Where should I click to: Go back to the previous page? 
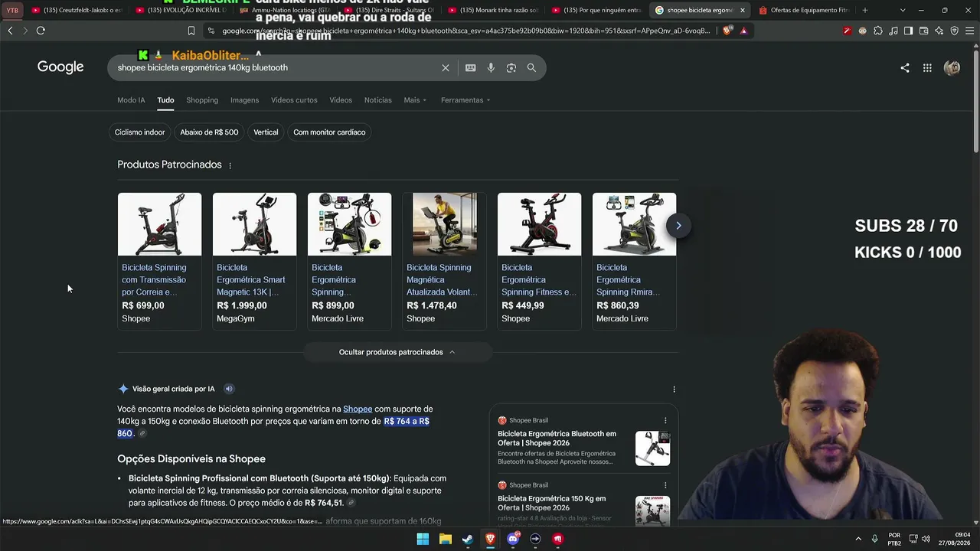pos(10,31)
